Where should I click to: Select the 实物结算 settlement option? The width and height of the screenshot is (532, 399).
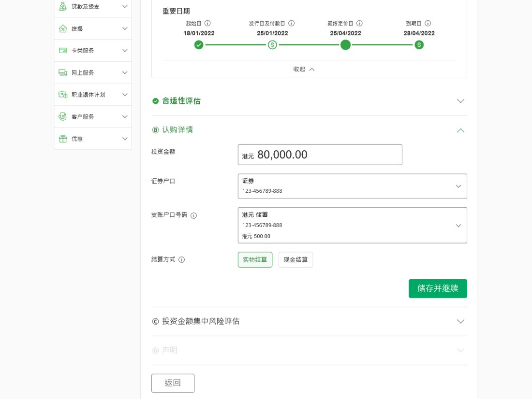tap(255, 260)
